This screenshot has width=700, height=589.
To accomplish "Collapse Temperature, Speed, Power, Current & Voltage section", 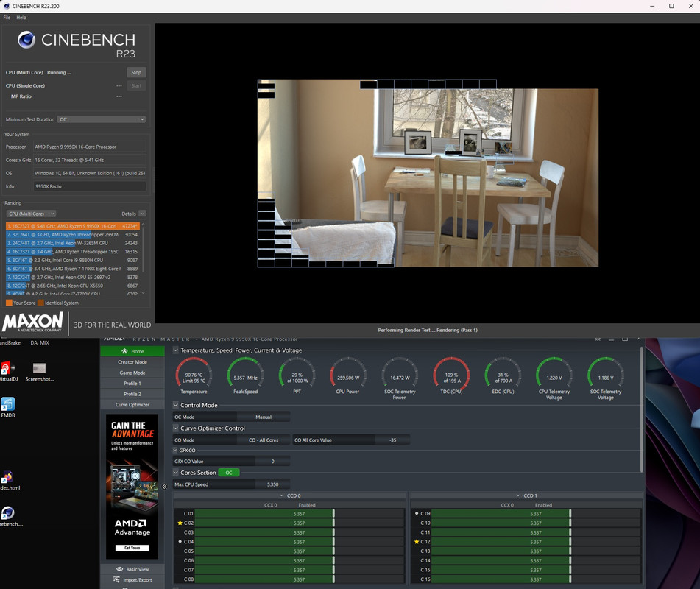I will pyautogui.click(x=176, y=350).
